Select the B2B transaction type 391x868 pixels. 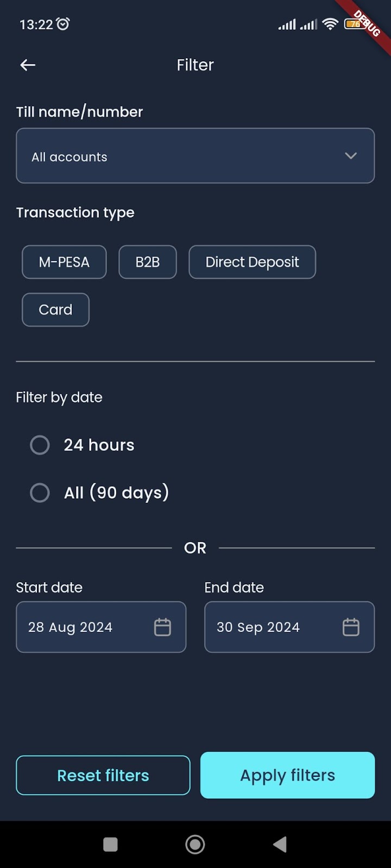click(147, 262)
